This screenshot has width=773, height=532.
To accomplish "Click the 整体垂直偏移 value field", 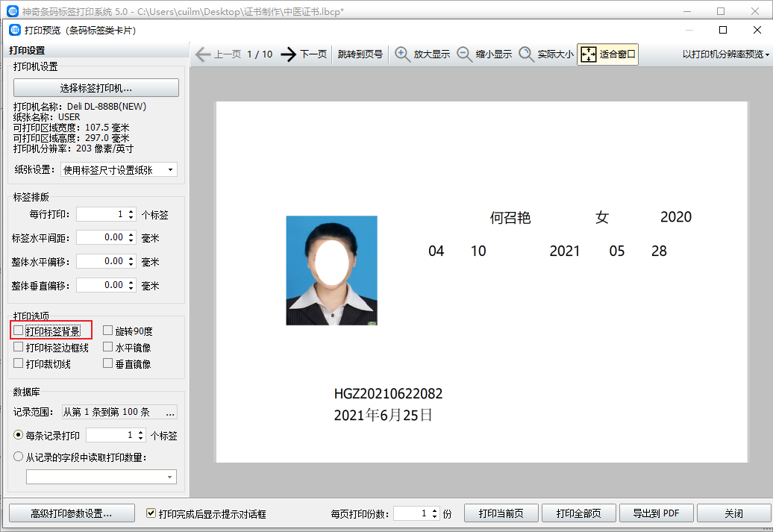I will pos(101,285).
